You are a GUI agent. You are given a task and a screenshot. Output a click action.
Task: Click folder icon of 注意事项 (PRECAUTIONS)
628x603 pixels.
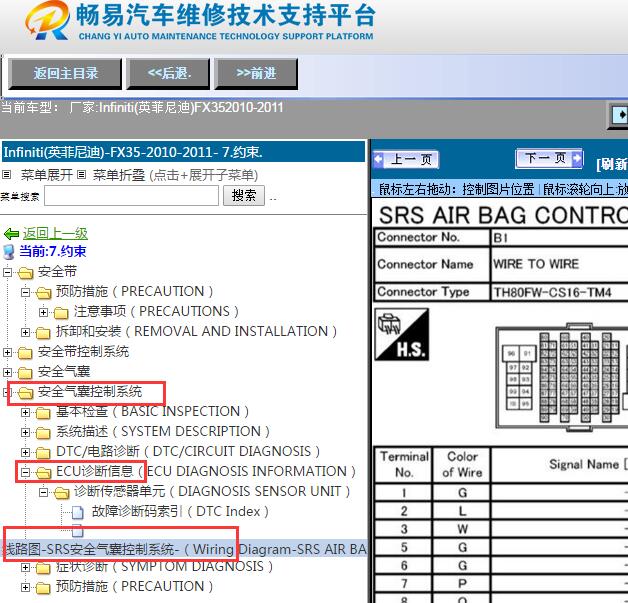click(x=61, y=312)
